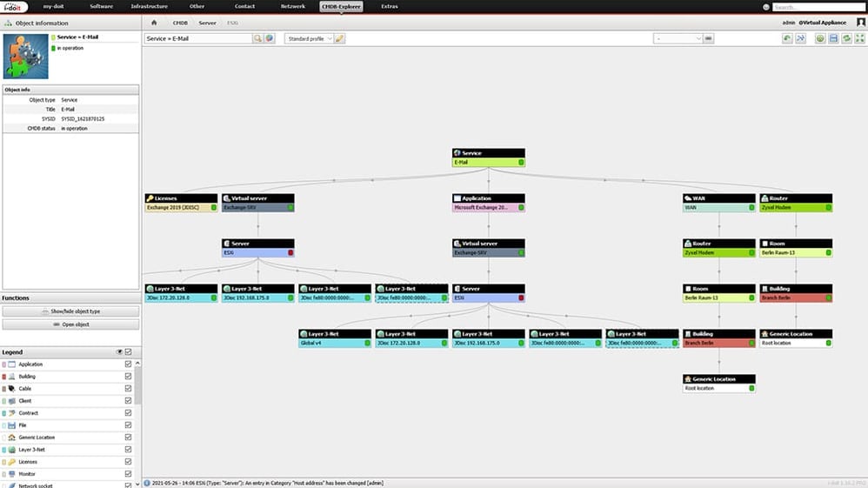Open the user profile icon top right

[x=861, y=22]
